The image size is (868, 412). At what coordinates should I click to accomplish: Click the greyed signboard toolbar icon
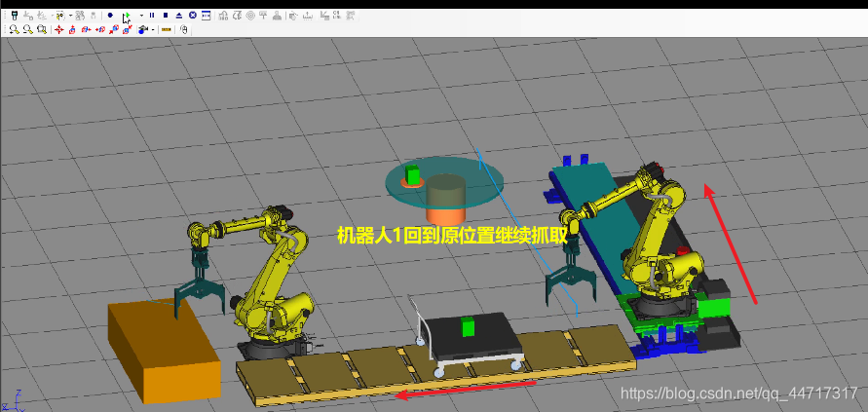click(263, 16)
